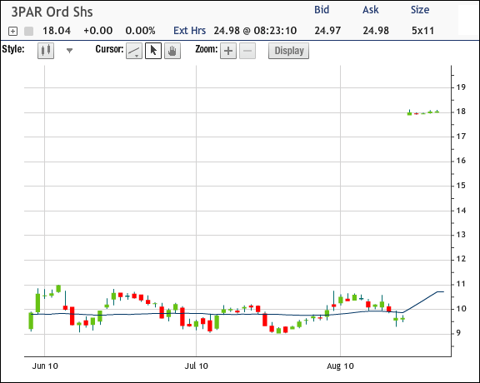This screenshot has width=480, height=383.
Task: Click the 14 price axis label
Action: click(461, 210)
